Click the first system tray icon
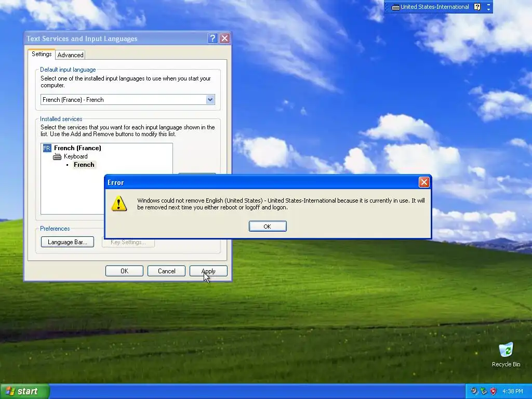 click(x=474, y=391)
